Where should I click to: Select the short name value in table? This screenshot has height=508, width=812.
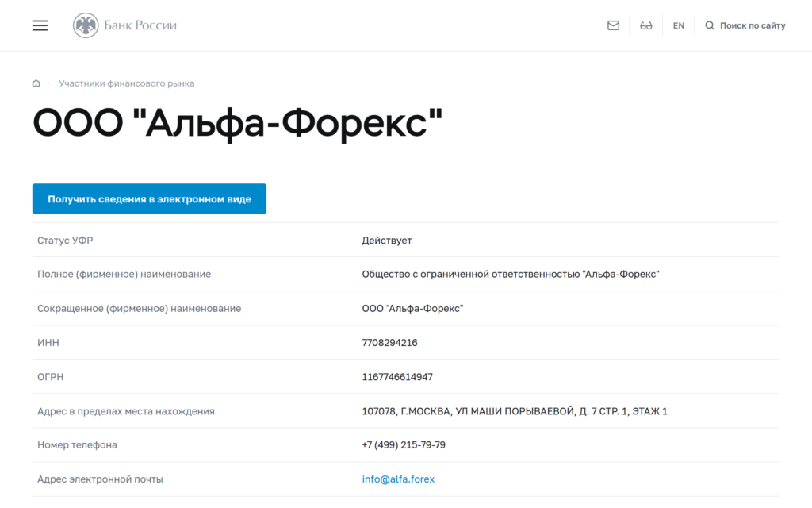pos(412,309)
